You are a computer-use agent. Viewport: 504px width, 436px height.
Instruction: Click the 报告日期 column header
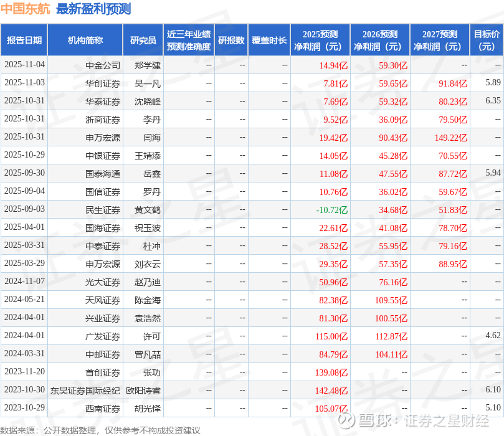point(24,40)
